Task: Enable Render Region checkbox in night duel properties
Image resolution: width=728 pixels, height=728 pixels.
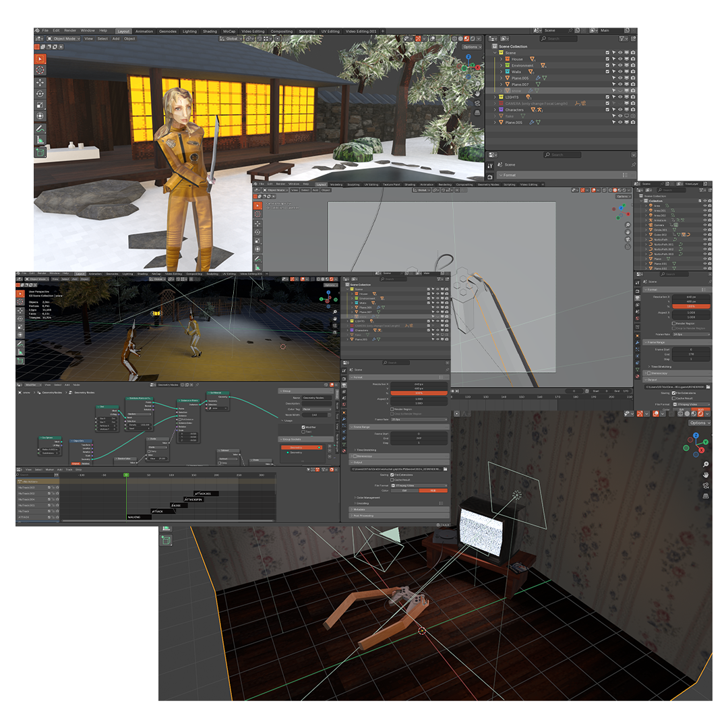Action: point(392,409)
